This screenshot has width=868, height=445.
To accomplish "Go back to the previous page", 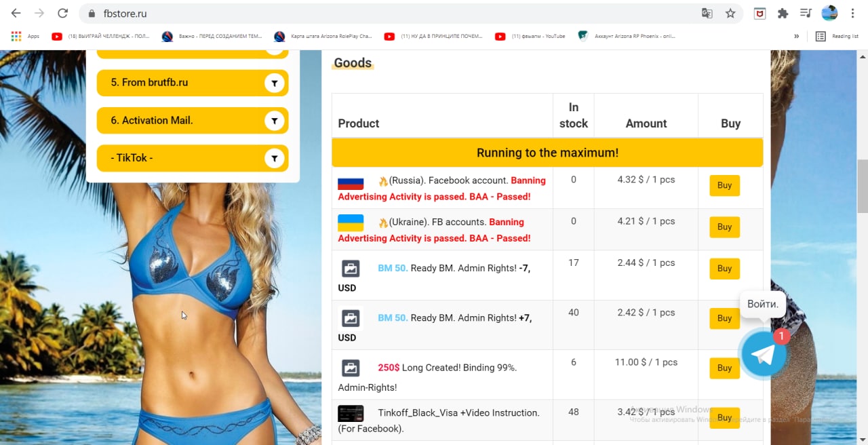I will tap(16, 13).
